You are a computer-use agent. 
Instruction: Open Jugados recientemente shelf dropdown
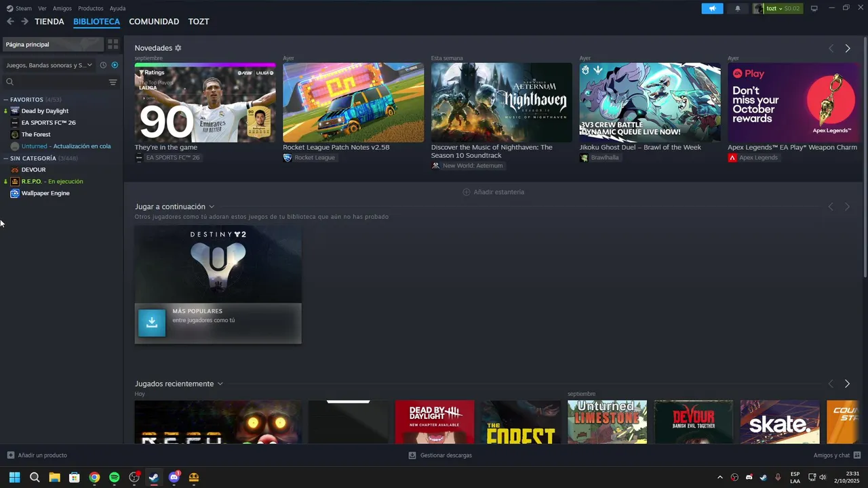(x=220, y=384)
